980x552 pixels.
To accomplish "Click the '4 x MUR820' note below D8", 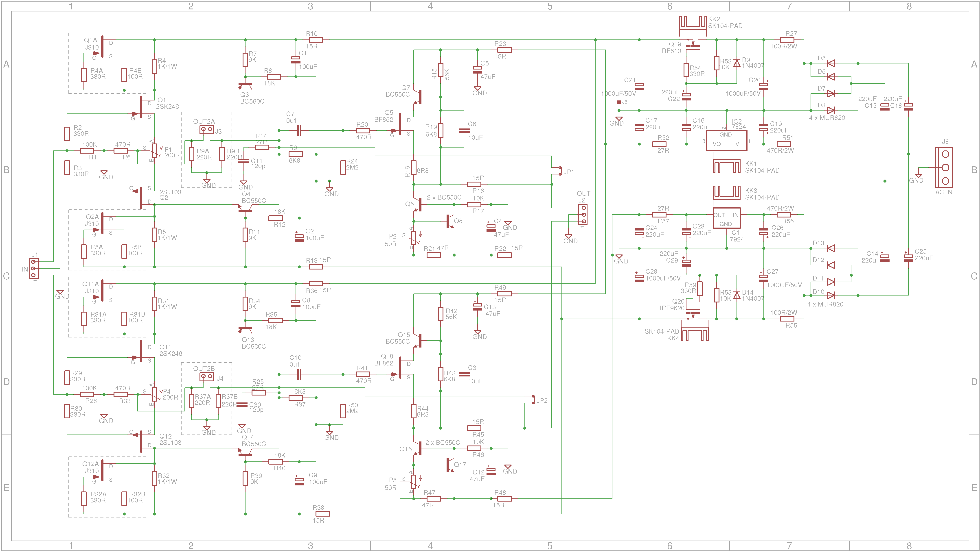I will click(x=827, y=118).
